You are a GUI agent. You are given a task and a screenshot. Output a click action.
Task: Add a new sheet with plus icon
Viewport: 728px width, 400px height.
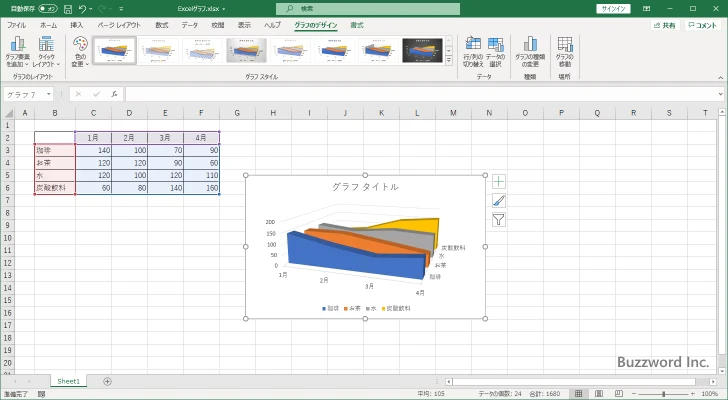(107, 381)
